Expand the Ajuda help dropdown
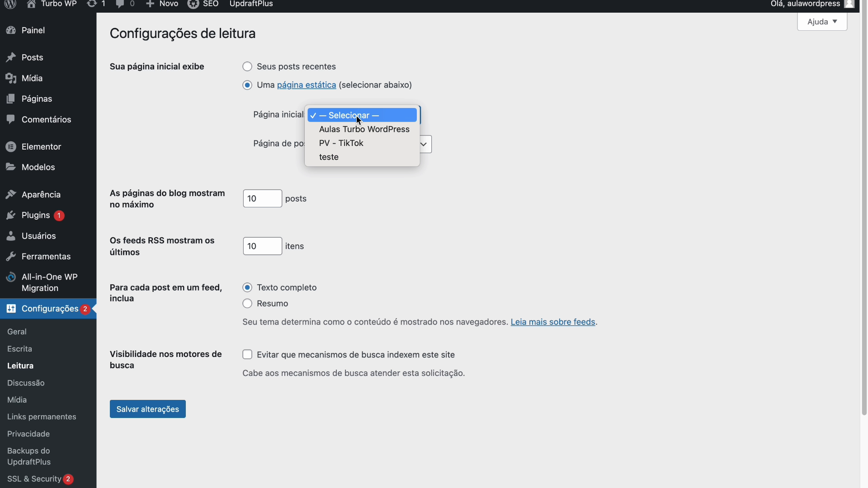This screenshot has height=488, width=868. click(821, 22)
